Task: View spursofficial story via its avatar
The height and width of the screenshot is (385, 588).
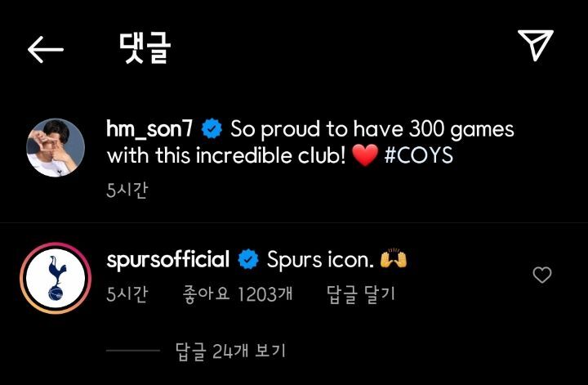Action: click(56, 278)
